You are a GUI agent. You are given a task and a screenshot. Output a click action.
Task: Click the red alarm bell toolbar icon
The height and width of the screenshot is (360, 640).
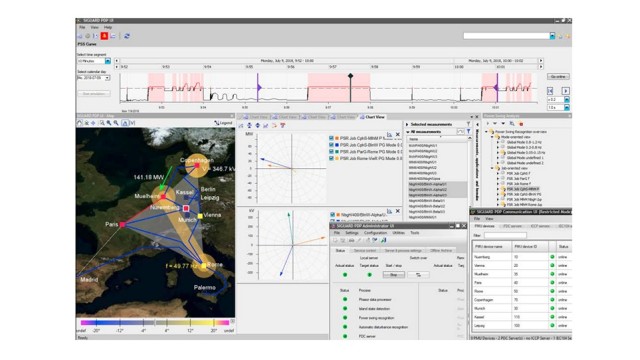point(104,36)
